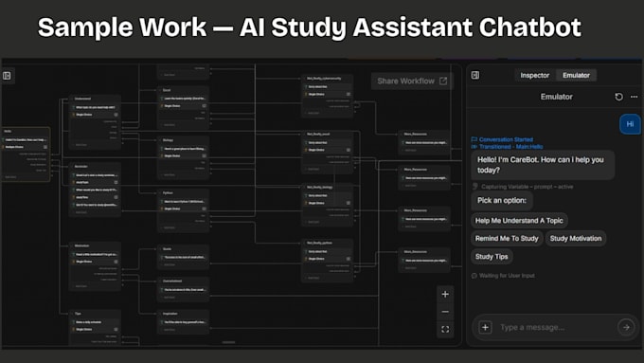The width and height of the screenshot is (644, 363).
Task: Click the attachment plus icon in message box
Action: 485,327
